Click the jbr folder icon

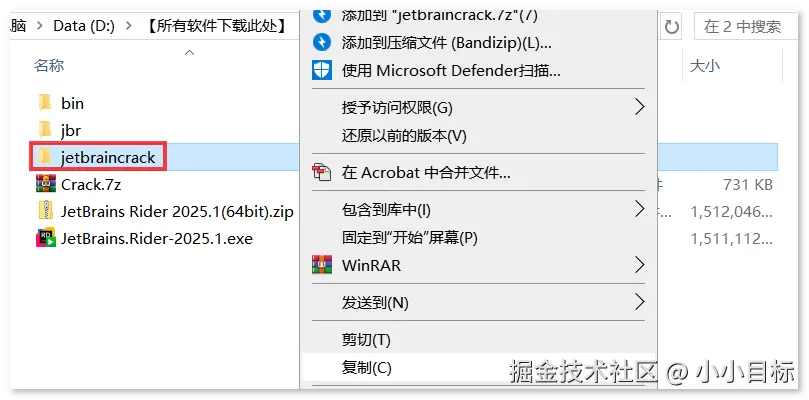[x=45, y=130]
